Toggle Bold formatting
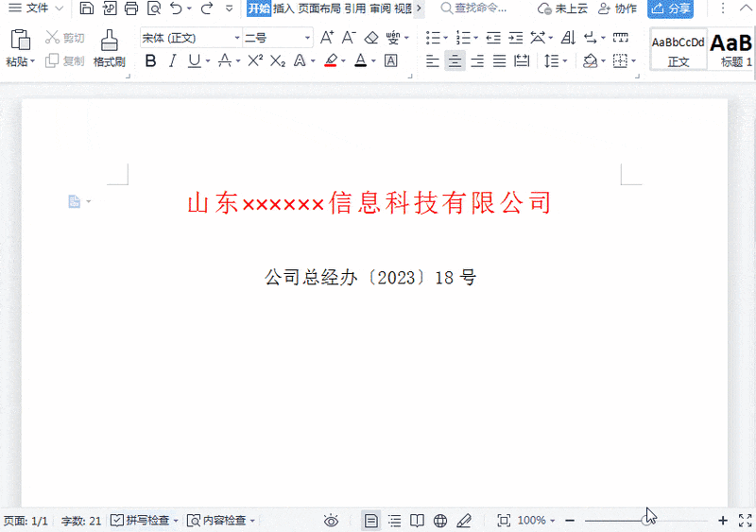This screenshot has height=532, width=756. (x=150, y=60)
